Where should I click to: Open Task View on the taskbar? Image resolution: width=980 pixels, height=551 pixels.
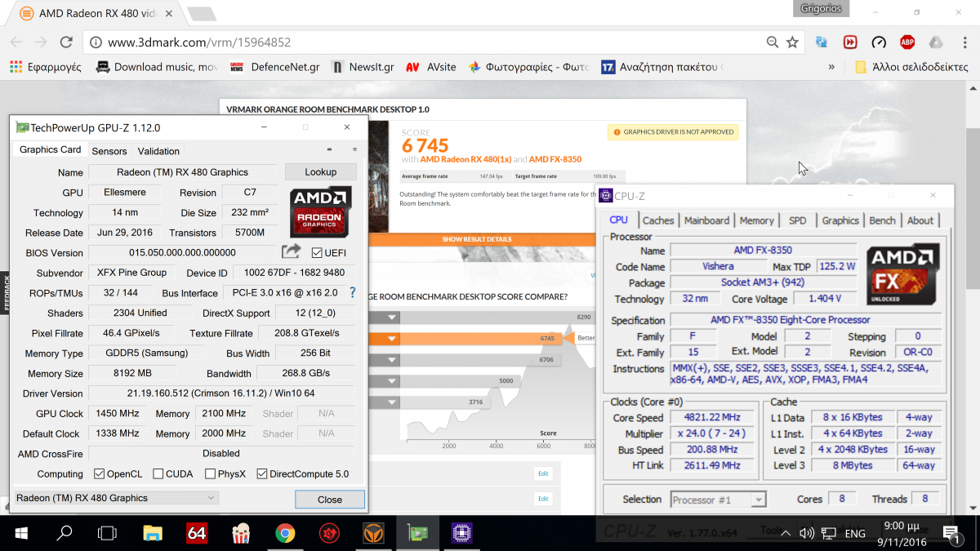click(x=107, y=533)
